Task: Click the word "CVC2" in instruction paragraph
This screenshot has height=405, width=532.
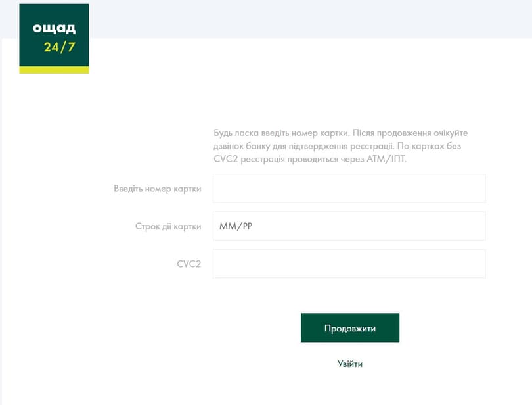Action: [x=227, y=159]
